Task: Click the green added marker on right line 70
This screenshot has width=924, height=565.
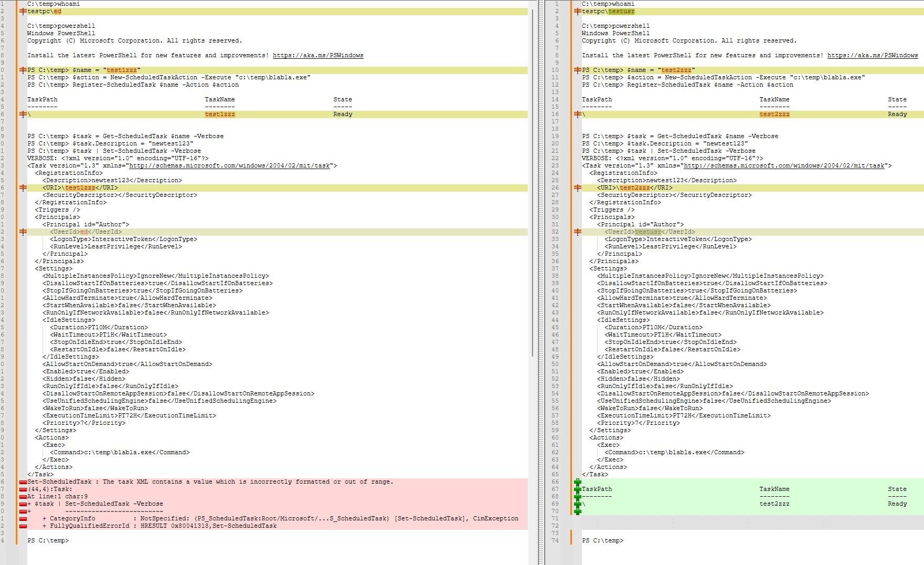Action: [578, 511]
